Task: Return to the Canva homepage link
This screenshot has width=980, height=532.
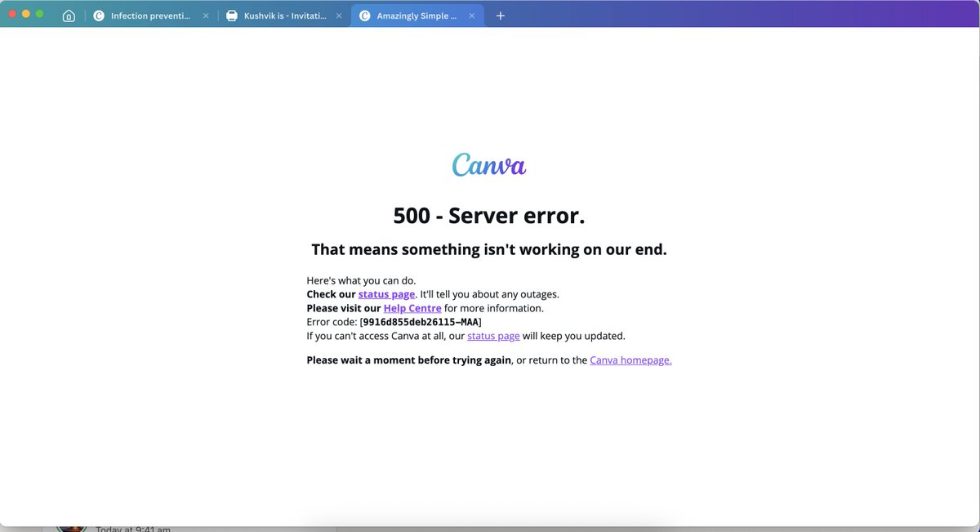Action: tap(630, 360)
